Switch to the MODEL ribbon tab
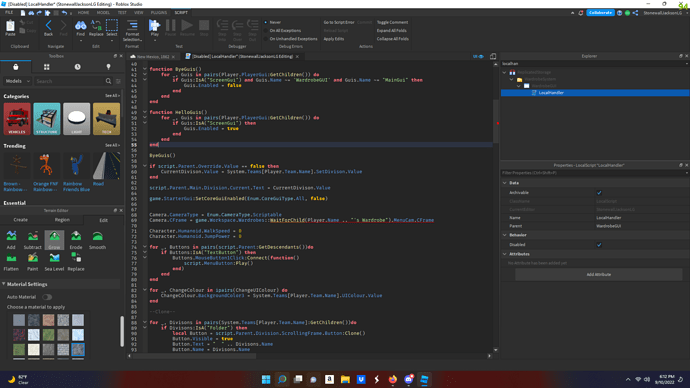 (x=103, y=12)
